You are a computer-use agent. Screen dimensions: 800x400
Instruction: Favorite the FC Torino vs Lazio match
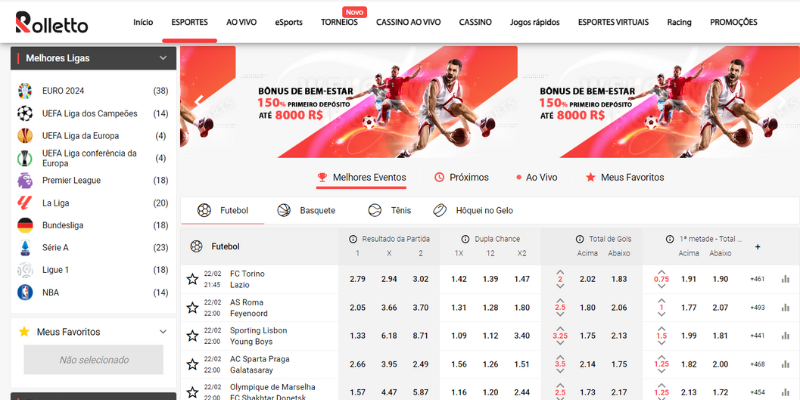(x=192, y=279)
